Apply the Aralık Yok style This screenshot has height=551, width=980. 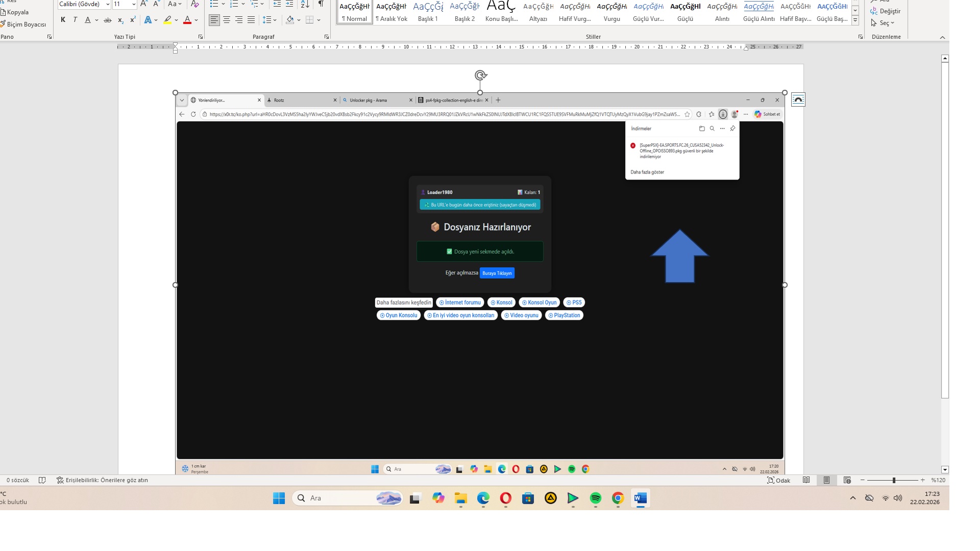click(391, 12)
